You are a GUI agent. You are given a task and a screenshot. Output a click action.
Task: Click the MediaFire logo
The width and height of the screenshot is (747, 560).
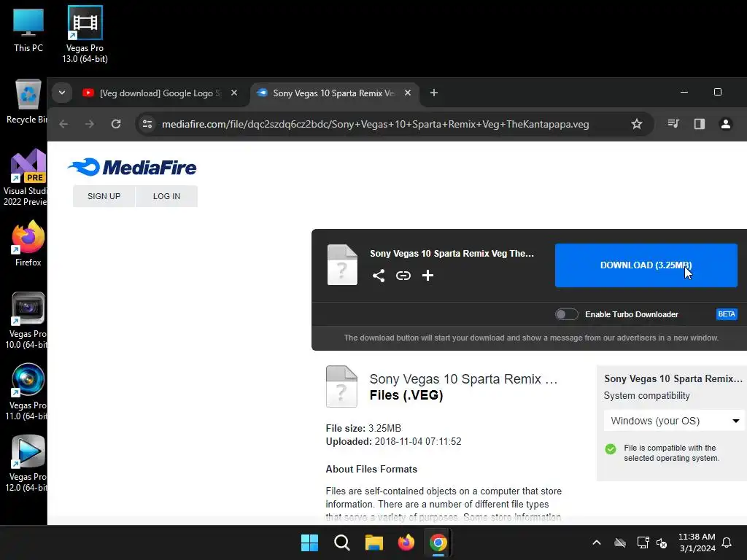point(132,167)
